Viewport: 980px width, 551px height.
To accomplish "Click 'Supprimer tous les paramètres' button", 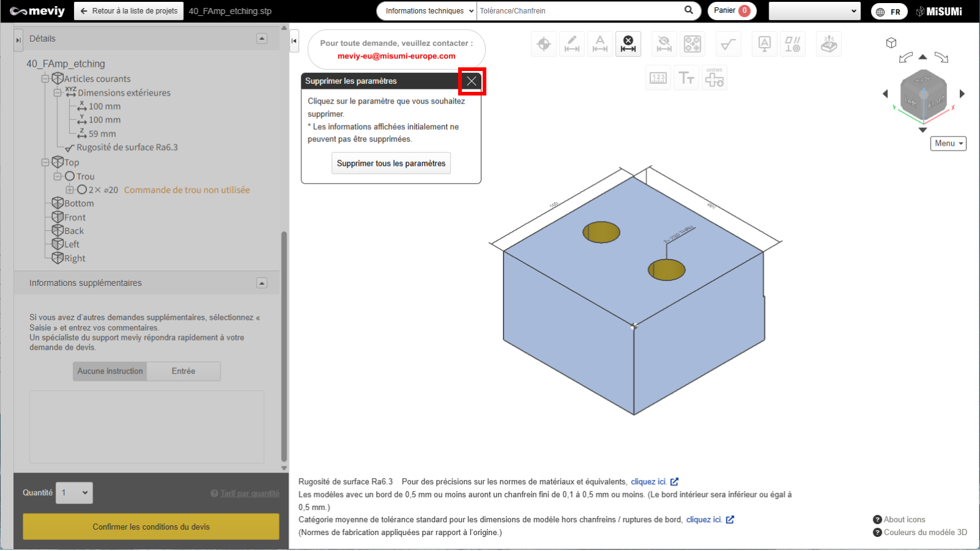I will coord(391,163).
